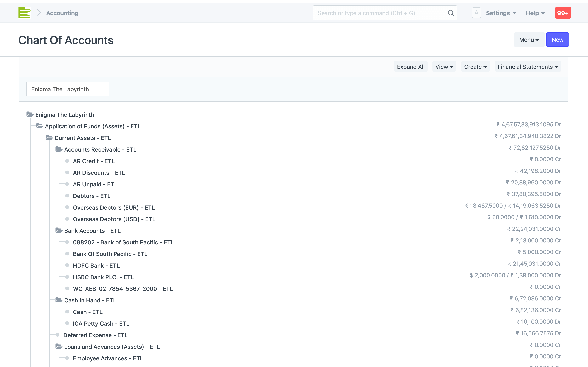The width and height of the screenshot is (588, 367).
Task: Click the ERPNext home logo icon
Action: (x=24, y=13)
